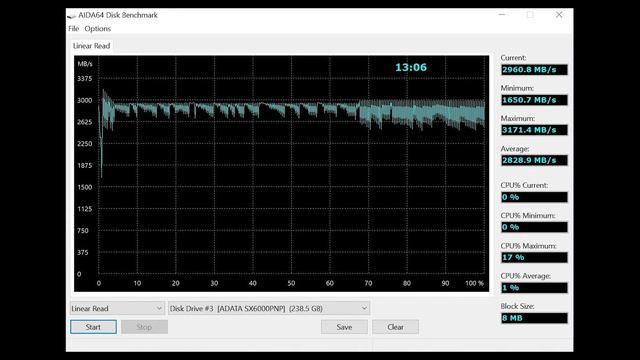Click the Current speed value 2960.8 MB/s
The image size is (640, 360).
(534, 70)
